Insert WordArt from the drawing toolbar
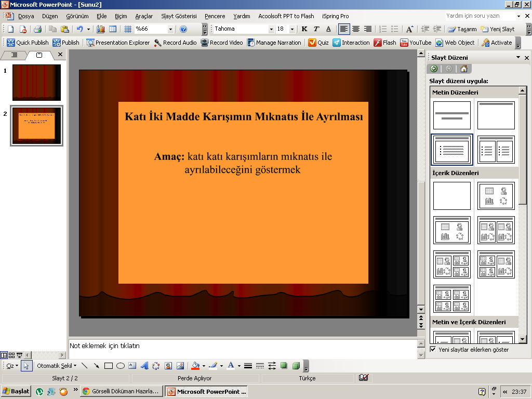The width and height of the screenshot is (532, 399). (144, 366)
